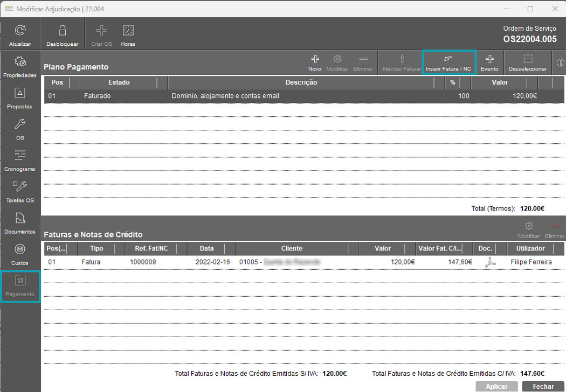Open Custos in the sidebar

(20, 255)
